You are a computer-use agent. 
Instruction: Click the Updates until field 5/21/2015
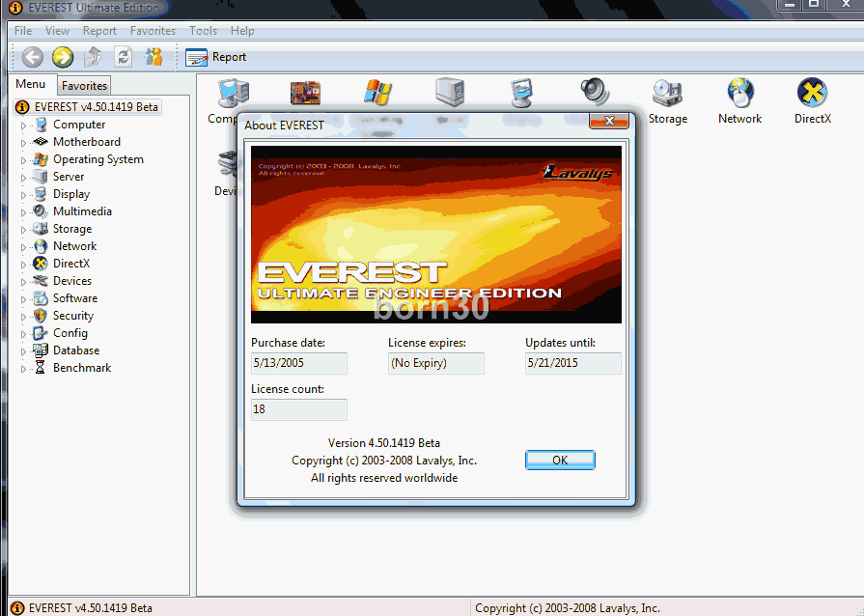(x=573, y=363)
